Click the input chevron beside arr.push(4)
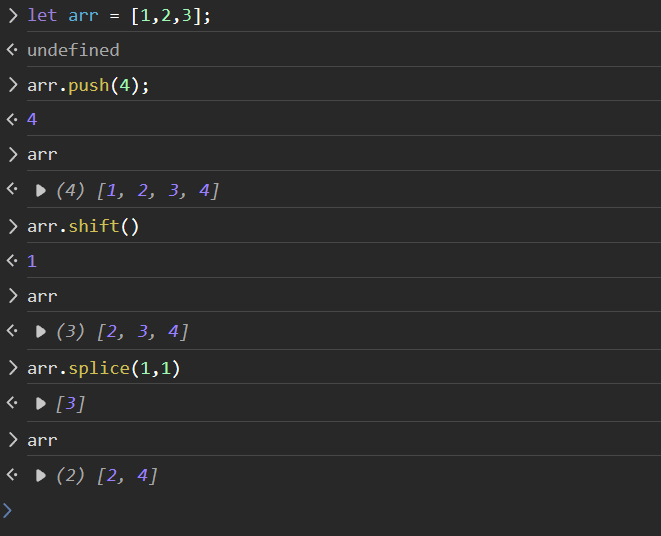 12,85
